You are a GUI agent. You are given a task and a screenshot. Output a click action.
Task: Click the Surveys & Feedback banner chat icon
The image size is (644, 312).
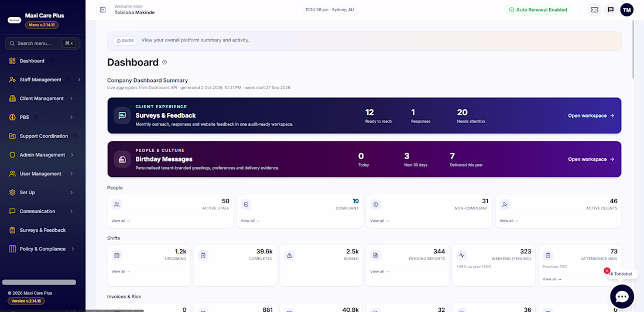tap(122, 116)
